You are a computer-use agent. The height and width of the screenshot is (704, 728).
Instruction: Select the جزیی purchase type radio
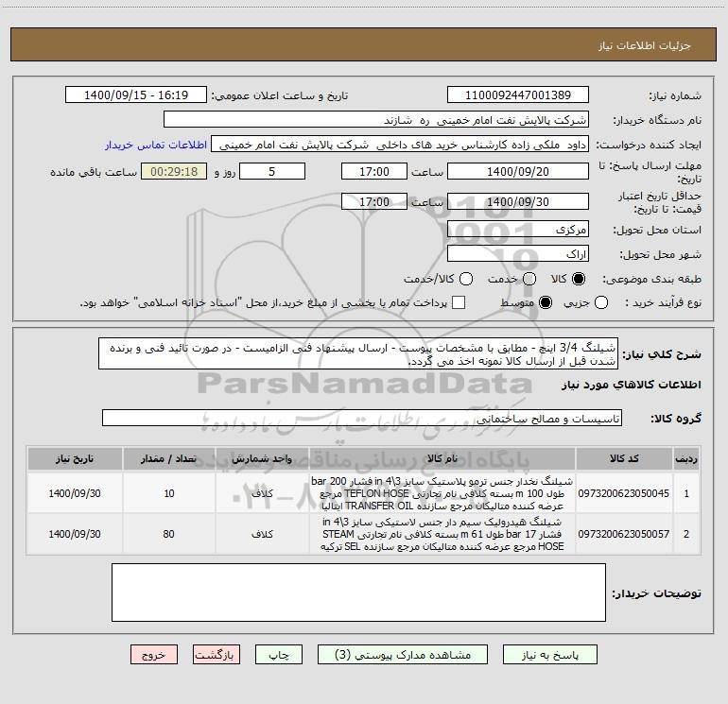[601, 302]
